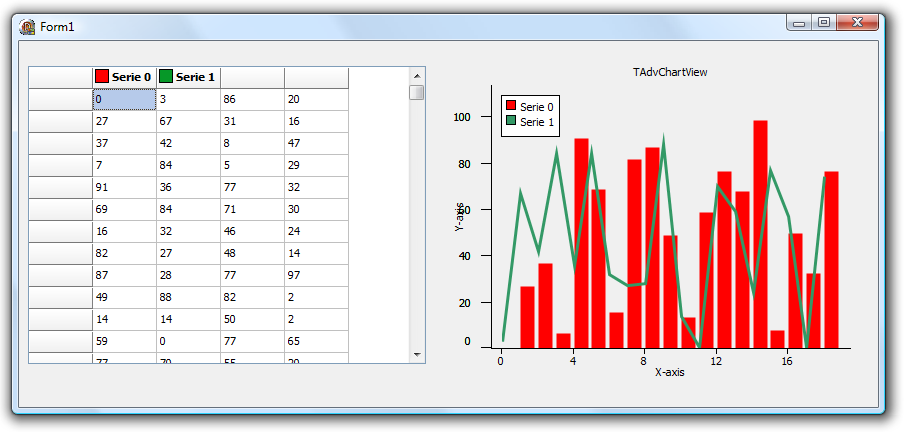Click the green Serie 1 swatch in grid header

point(165,77)
